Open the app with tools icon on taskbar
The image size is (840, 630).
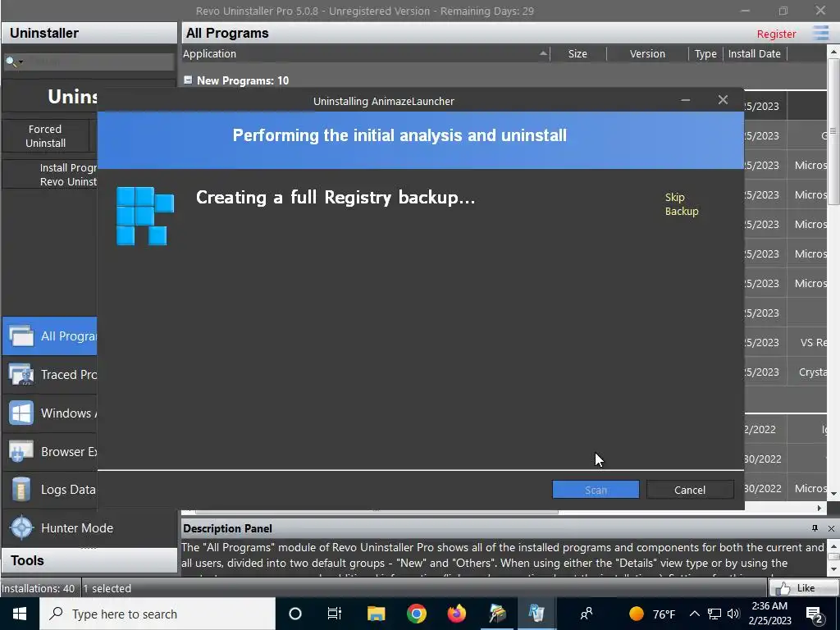click(x=496, y=614)
